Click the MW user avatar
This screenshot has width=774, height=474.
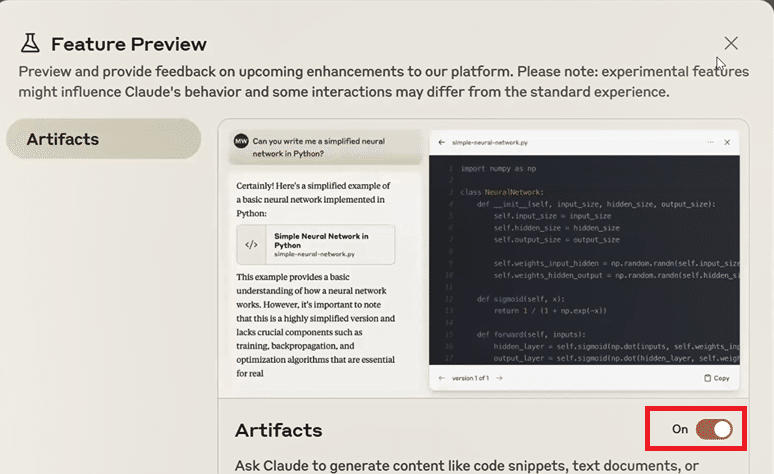pos(241,141)
